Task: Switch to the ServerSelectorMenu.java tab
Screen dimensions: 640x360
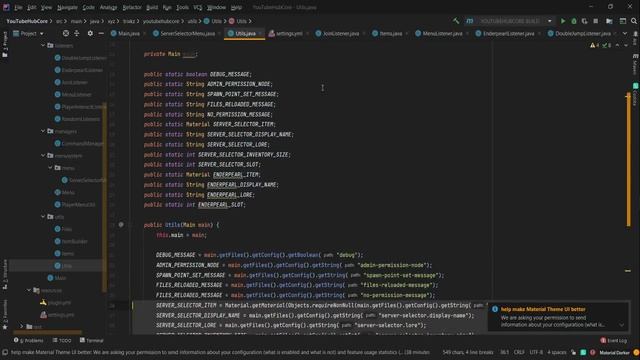Action: click(x=184, y=33)
